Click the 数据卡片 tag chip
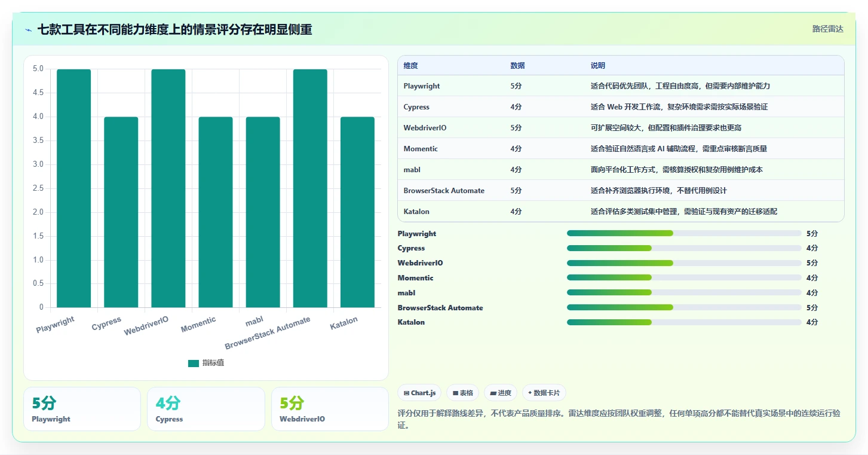868x455 pixels. [x=544, y=393]
